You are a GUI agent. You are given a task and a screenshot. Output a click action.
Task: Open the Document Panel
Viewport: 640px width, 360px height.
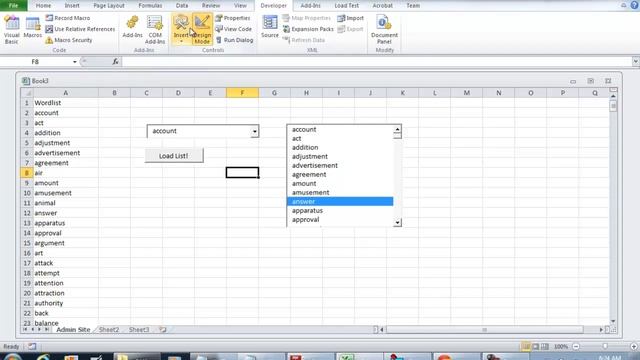(x=384, y=30)
